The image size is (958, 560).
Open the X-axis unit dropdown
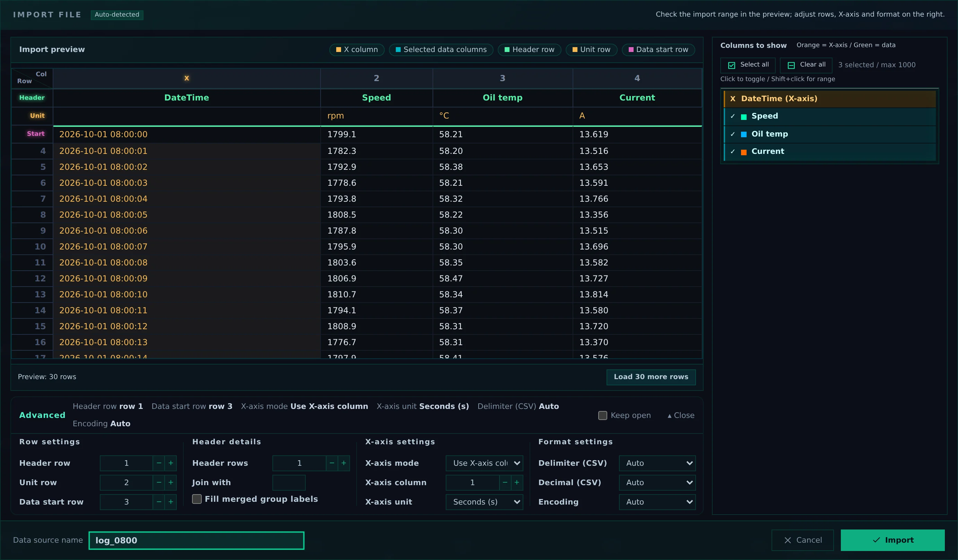484,502
